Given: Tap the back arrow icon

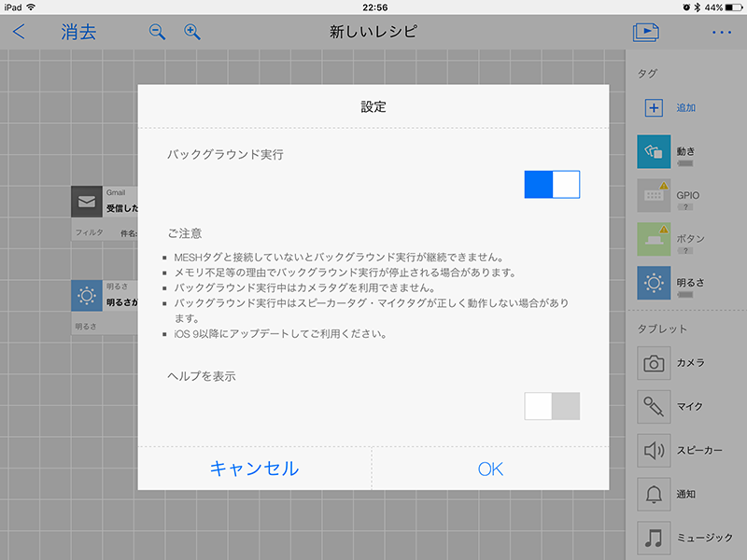Looking at the screenshot, I should click(20, 32).
